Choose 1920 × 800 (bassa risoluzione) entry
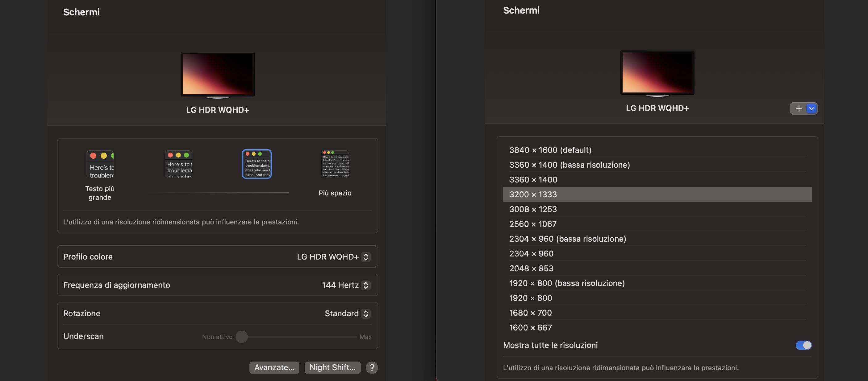 (567, 283)
